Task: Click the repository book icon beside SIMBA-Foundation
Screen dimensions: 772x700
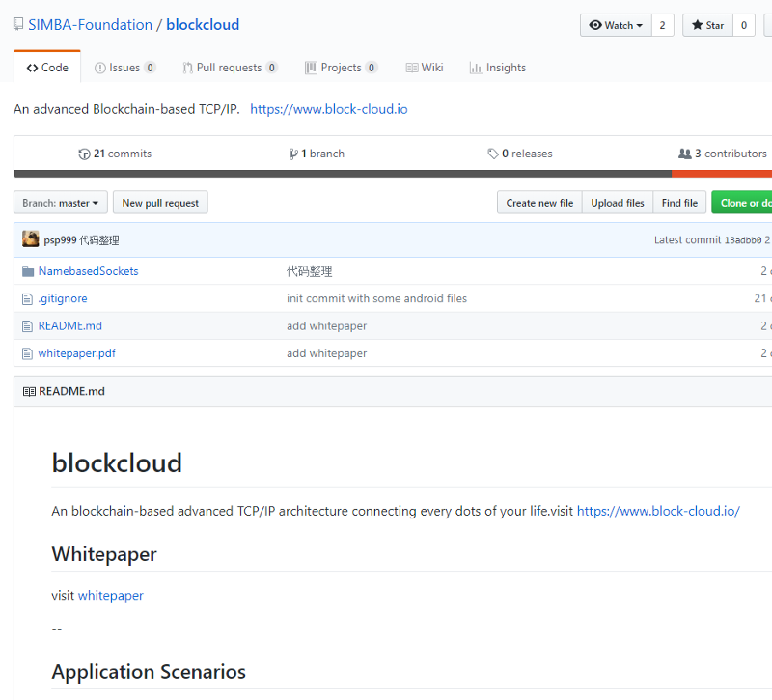Action: 18,24
